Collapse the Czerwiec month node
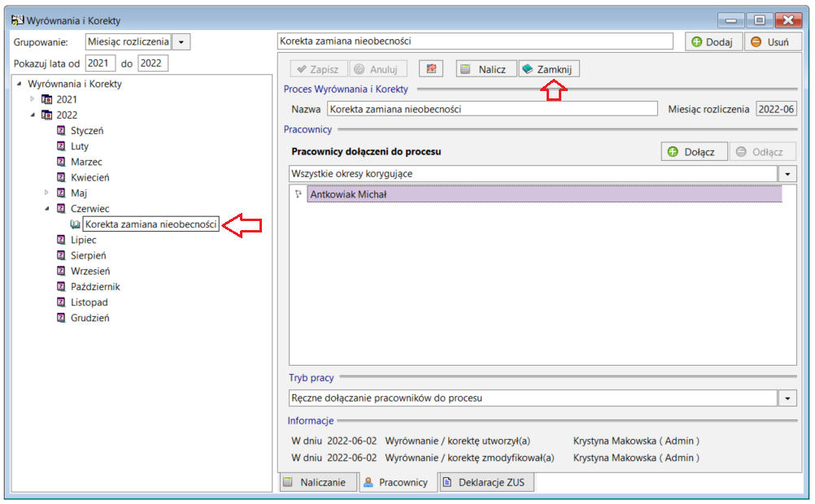 47,208
